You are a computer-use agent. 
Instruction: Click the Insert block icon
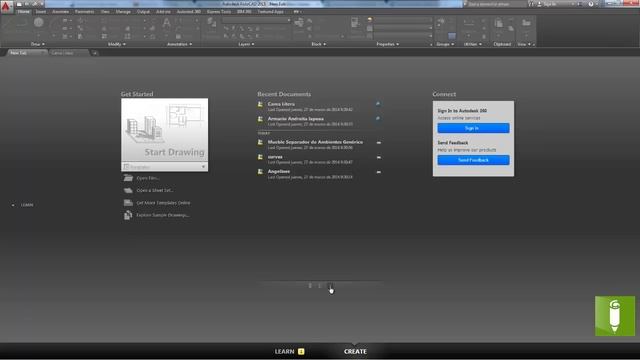click(x=299, y=22)
